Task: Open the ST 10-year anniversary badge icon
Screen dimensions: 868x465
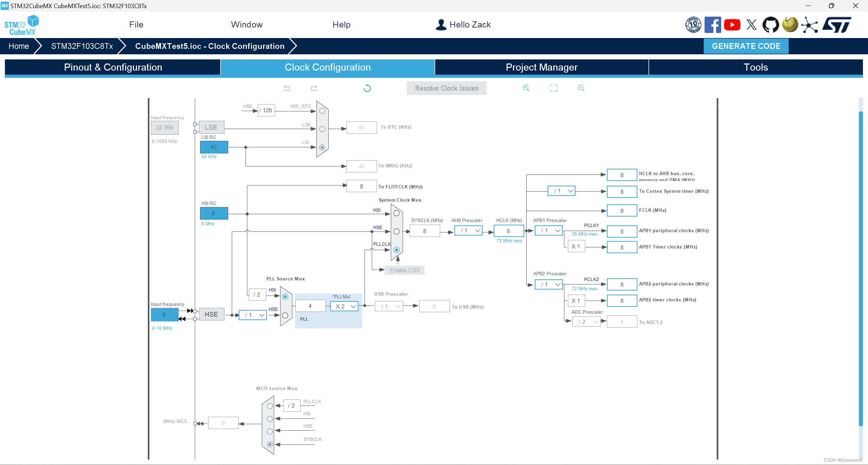Action: click(693, 25)
